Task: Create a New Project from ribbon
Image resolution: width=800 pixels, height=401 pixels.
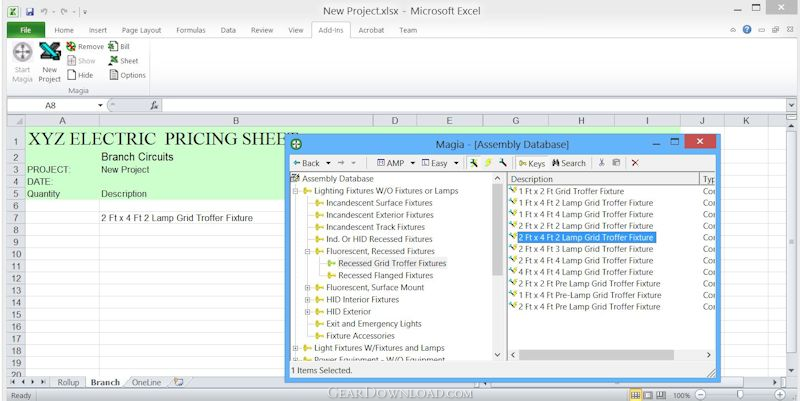Action: click(x=49, y=62)
